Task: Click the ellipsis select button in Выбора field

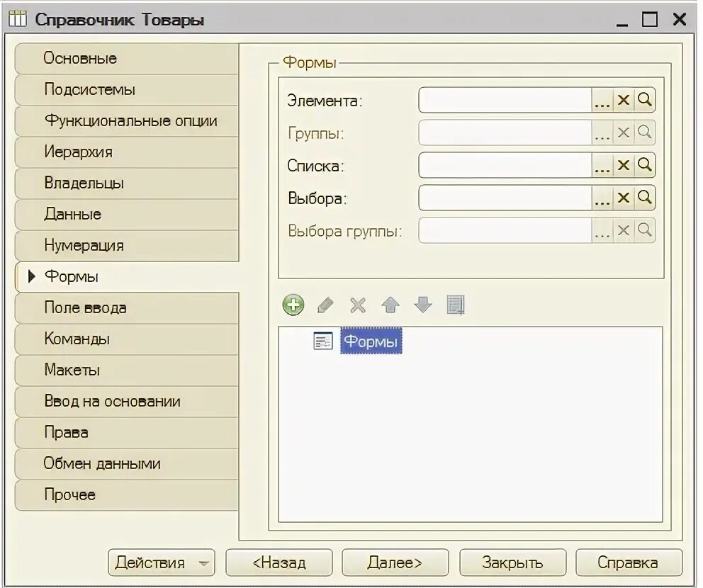Action: 602,198
